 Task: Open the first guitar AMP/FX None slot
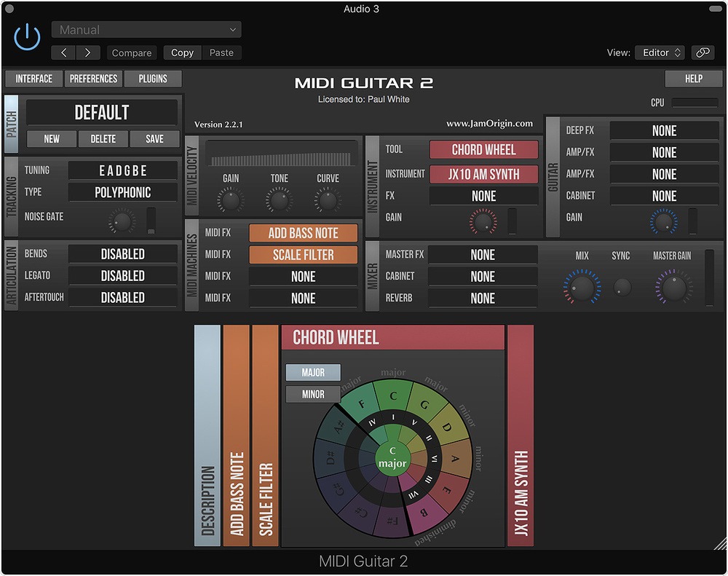[x=665, y=153]
